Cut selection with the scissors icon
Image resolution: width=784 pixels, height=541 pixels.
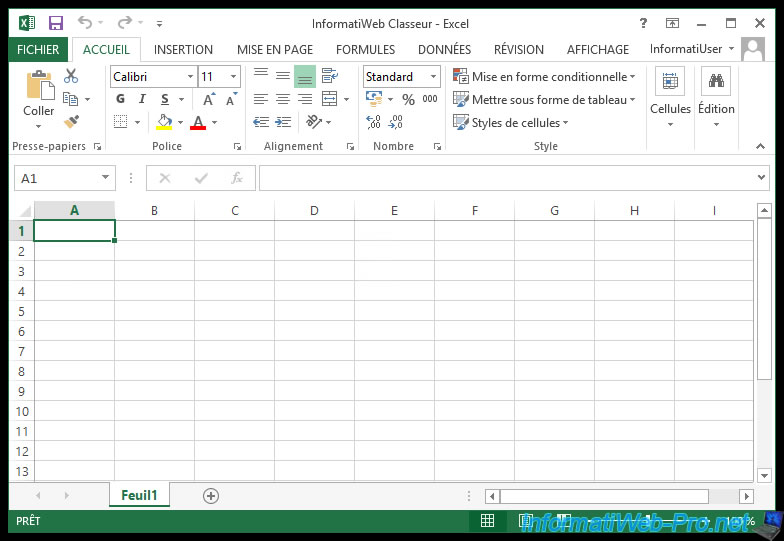[x=71, y=76]
